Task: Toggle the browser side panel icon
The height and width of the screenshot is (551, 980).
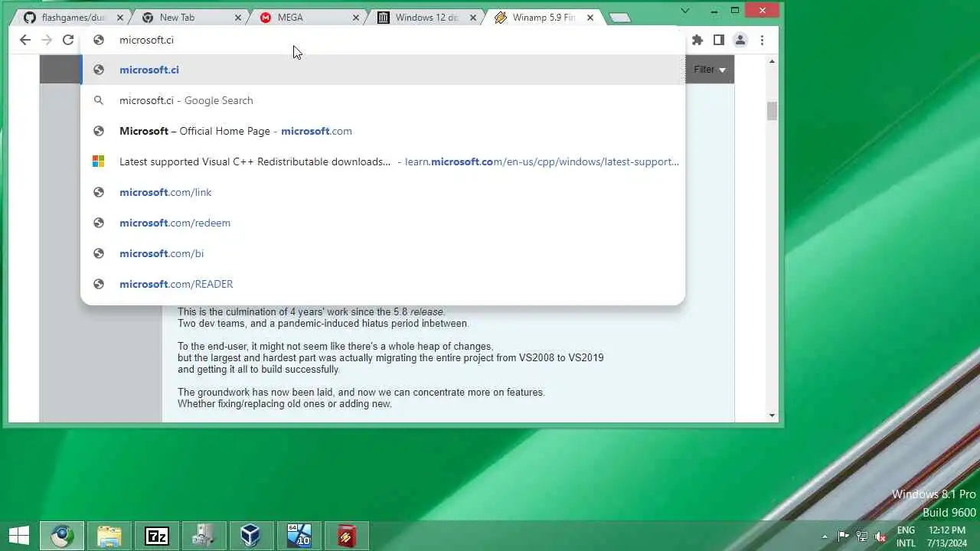Action: click(719, 40)
